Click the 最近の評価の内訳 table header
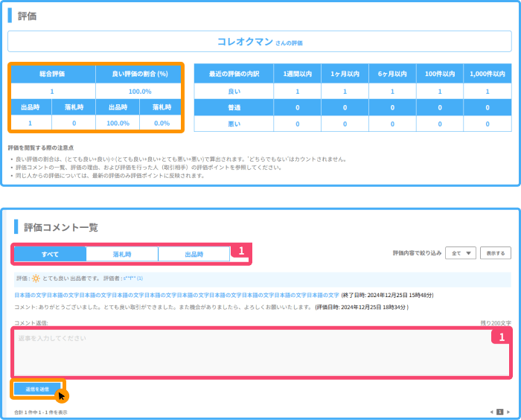The height and width of the screenshot is (420, 521). [x=234, y=74]
